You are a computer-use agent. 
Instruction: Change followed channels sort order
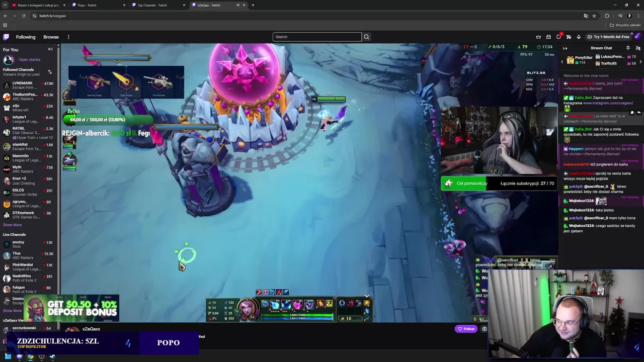point(50,72)
